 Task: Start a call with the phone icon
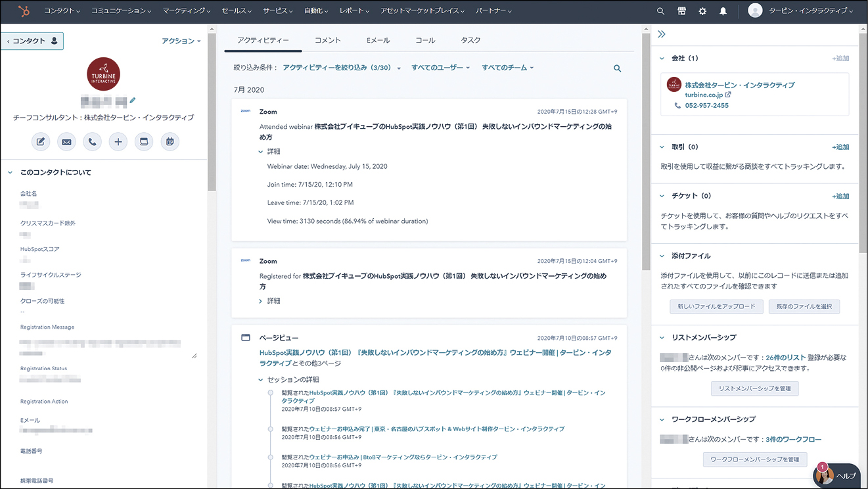point(92,141)
